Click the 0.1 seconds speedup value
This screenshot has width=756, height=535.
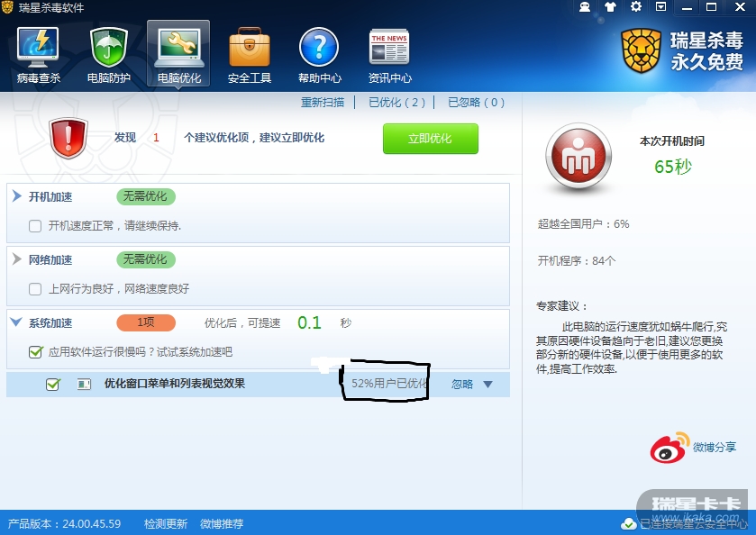(309, 322)
